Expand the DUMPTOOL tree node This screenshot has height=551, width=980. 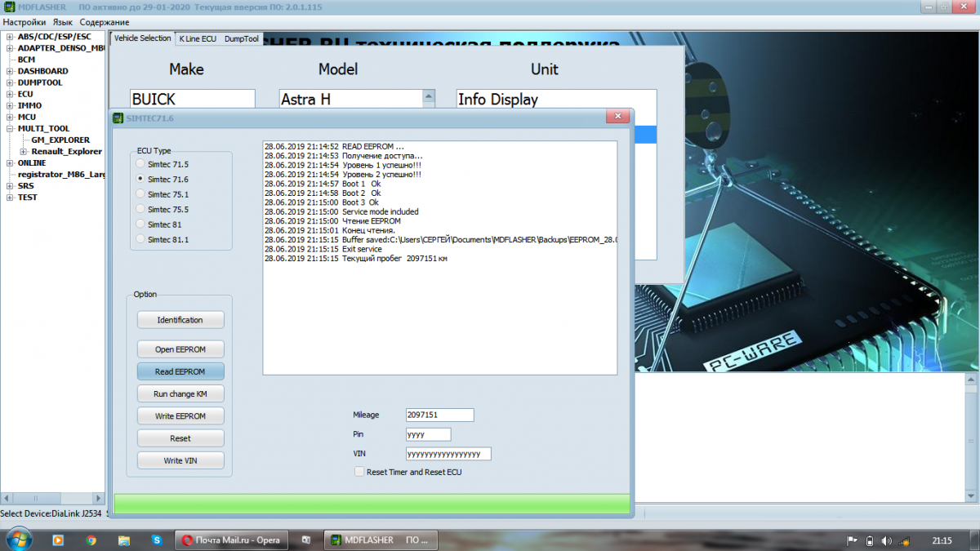tap(10, 82)
